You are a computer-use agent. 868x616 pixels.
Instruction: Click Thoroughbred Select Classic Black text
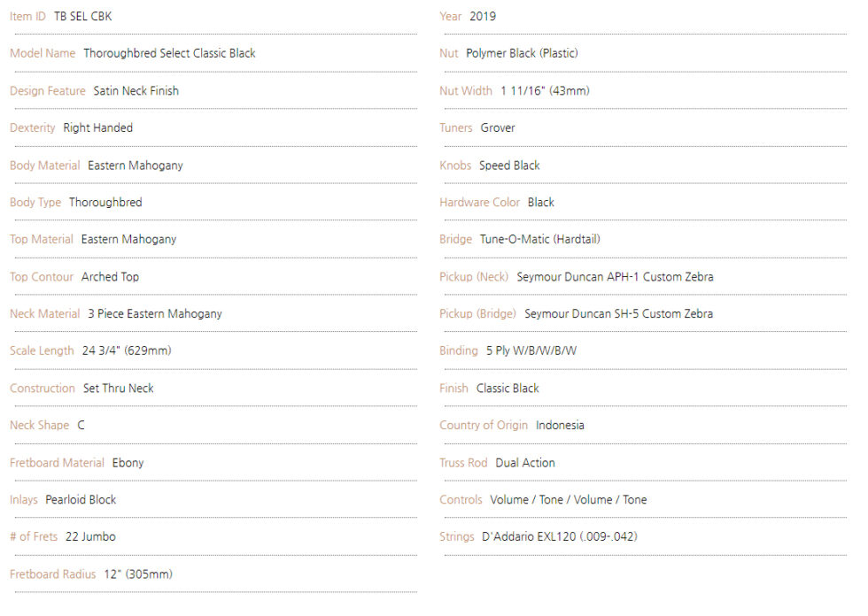[169, 54]
